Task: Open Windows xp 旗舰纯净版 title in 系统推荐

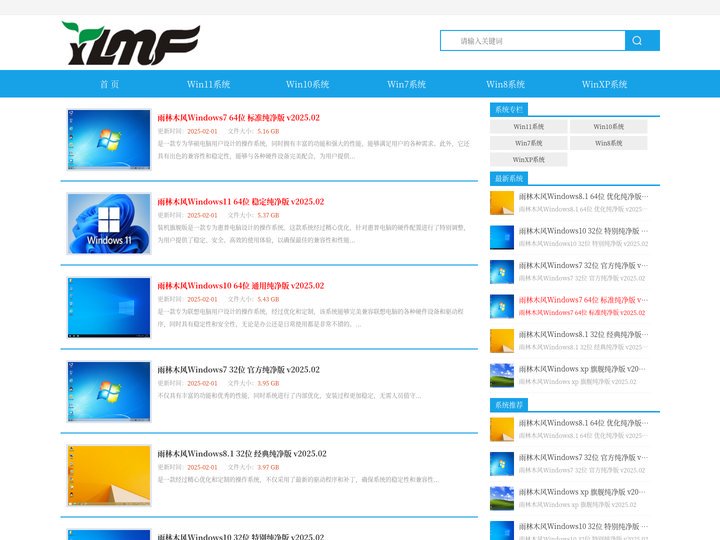Action: (582, 492)
